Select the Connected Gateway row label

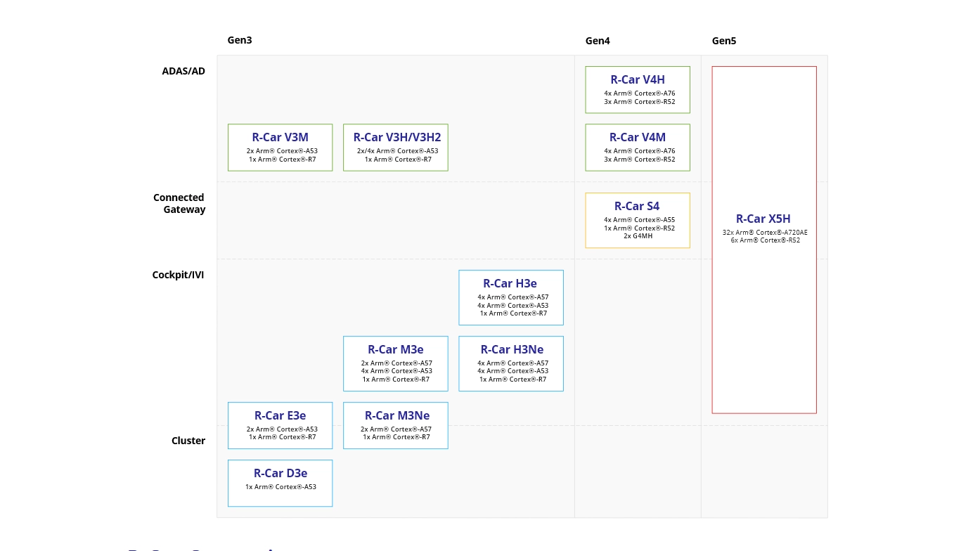(x=179, y=203)
